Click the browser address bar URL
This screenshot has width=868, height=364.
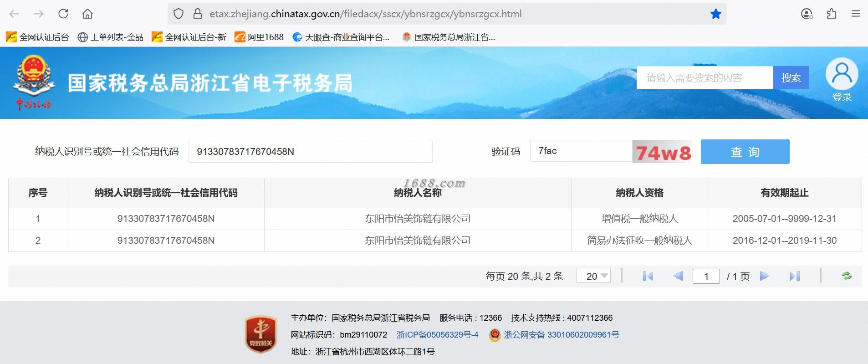(x=365, y=14)
